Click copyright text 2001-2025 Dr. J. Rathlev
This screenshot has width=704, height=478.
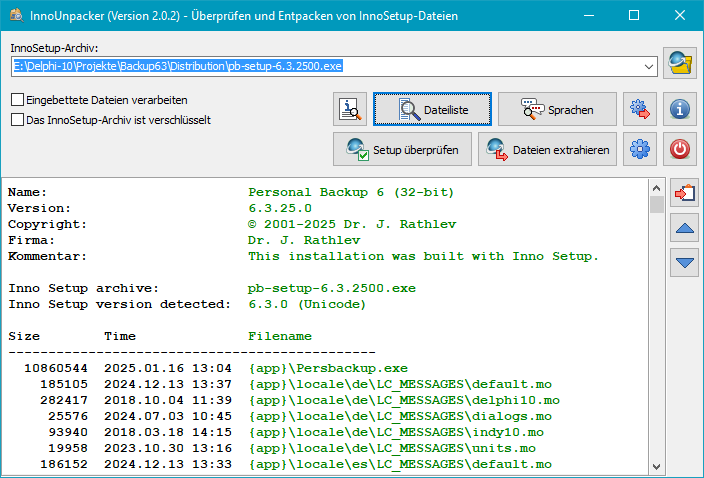click(360, 224)
